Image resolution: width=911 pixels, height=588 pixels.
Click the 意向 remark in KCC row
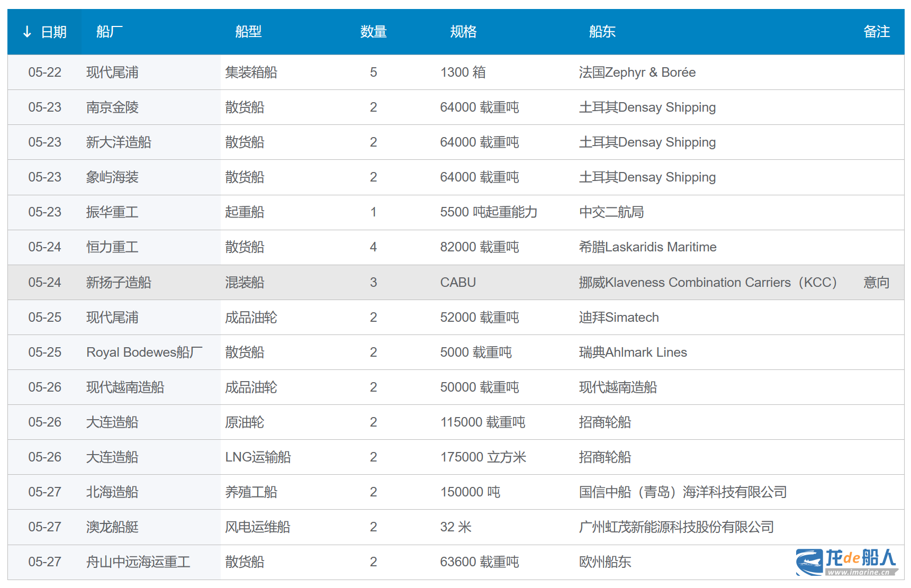[x=876, y=283]
